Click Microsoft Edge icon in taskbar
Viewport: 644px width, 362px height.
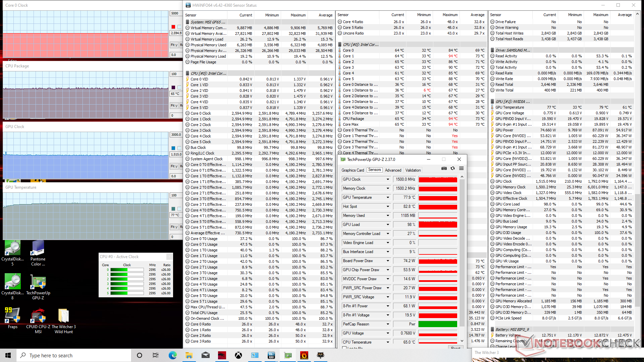[x=173, y=355]
